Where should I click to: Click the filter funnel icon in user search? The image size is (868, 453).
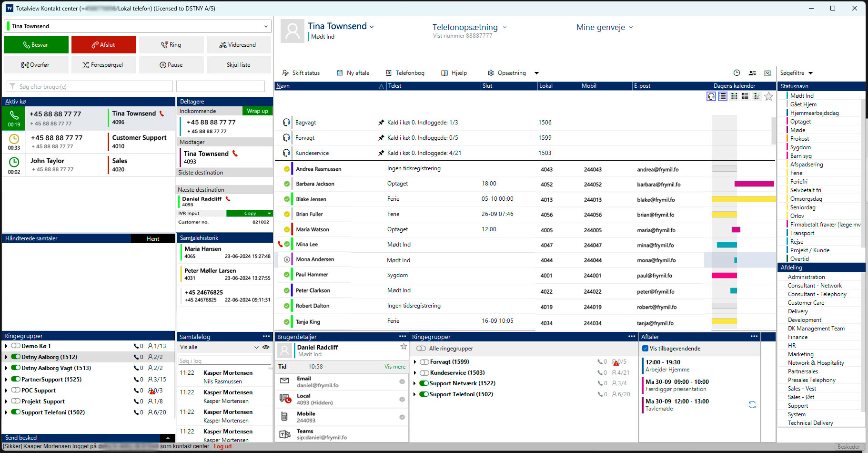[12, 86]
